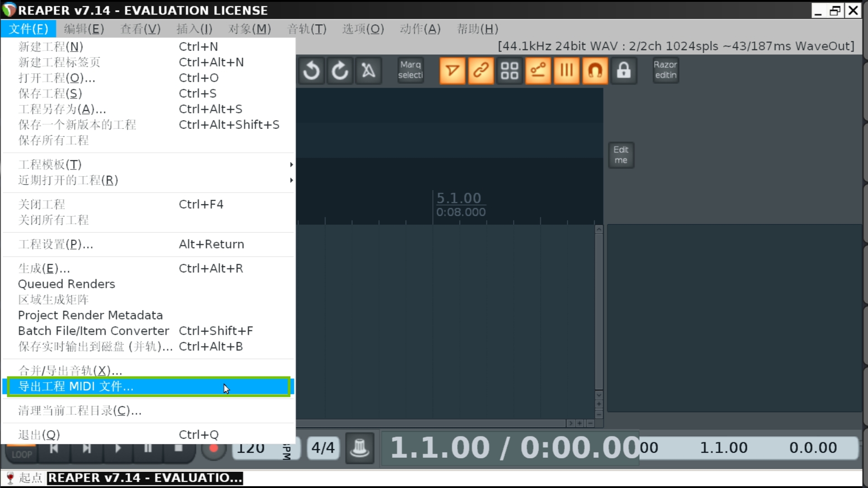The width and height of the screenshot is (868, 488).
Task: Open the 文件(F) menu
Action: click(x=28, y=29)
